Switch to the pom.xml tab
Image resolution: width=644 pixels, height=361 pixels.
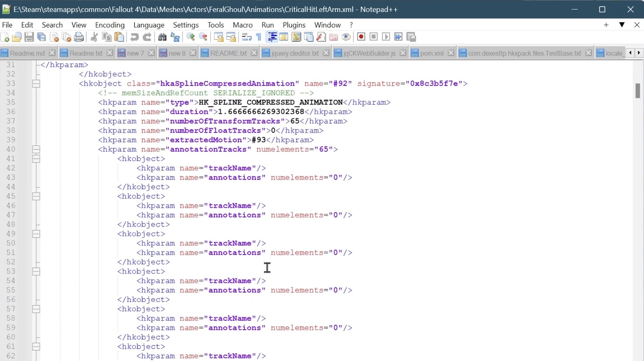coord(432,53)
